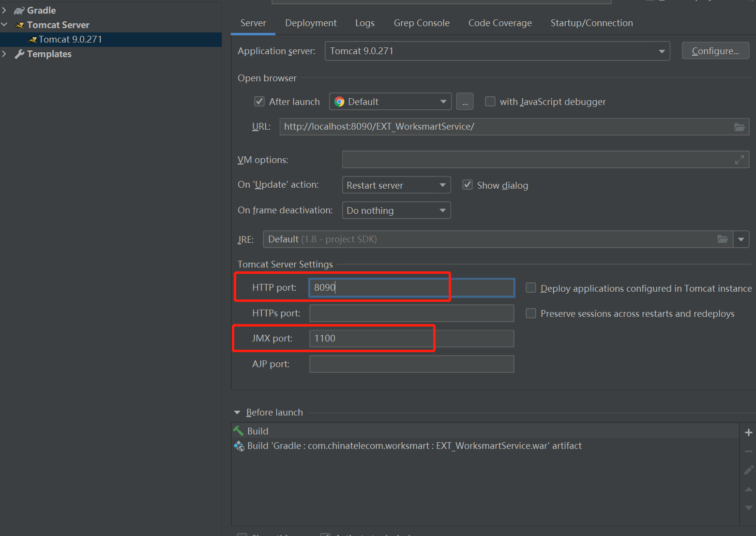Switch to the Deployment tab
Viewport: 756px width, 536px height.
click(x=311, y=23)
